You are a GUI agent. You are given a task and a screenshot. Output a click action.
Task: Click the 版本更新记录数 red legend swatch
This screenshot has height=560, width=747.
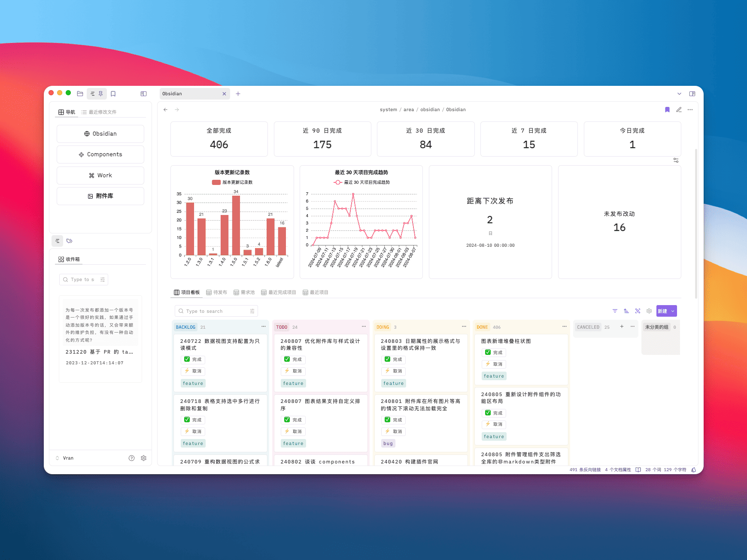216,182
